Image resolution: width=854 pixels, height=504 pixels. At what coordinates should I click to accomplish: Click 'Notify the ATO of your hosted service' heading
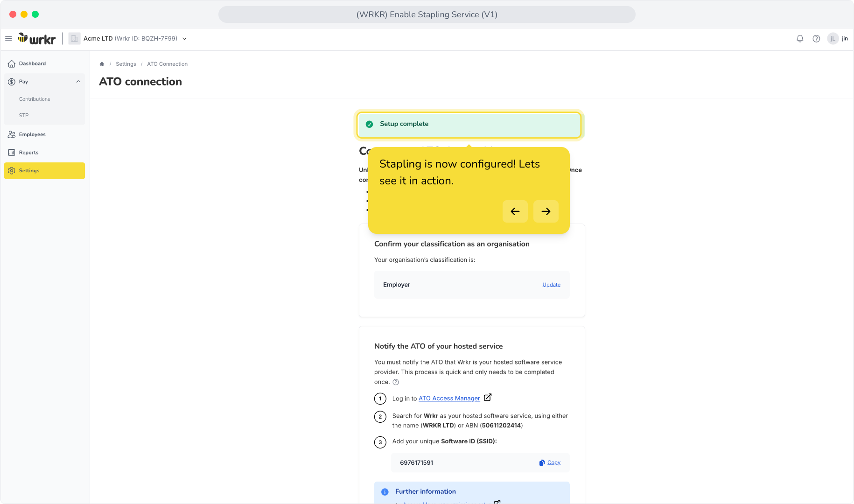tap(439, 346)
